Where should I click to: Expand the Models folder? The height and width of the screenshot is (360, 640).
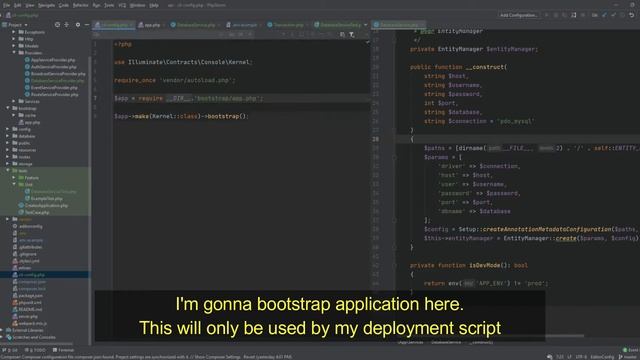tap(14, 46)
